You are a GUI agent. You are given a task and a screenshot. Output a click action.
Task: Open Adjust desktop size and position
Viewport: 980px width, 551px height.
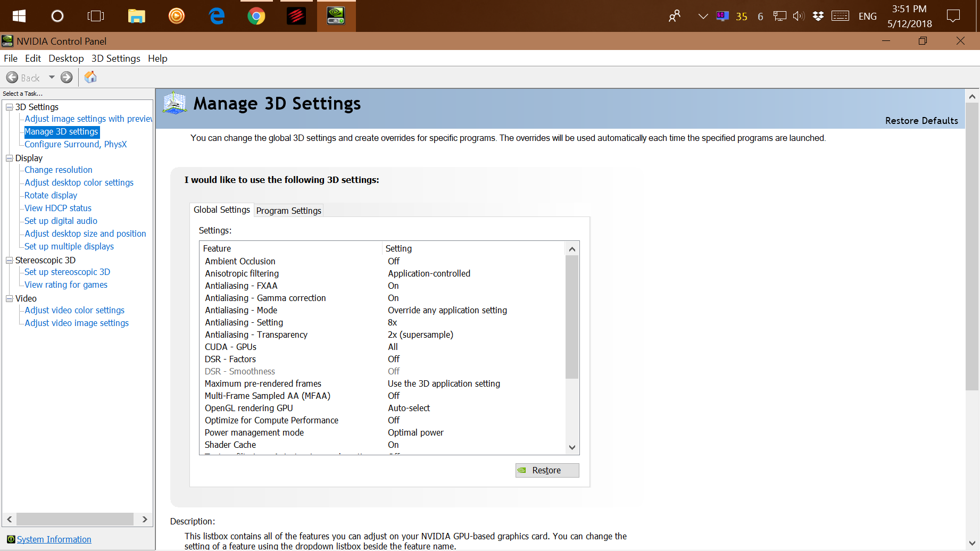pos(85,234)
